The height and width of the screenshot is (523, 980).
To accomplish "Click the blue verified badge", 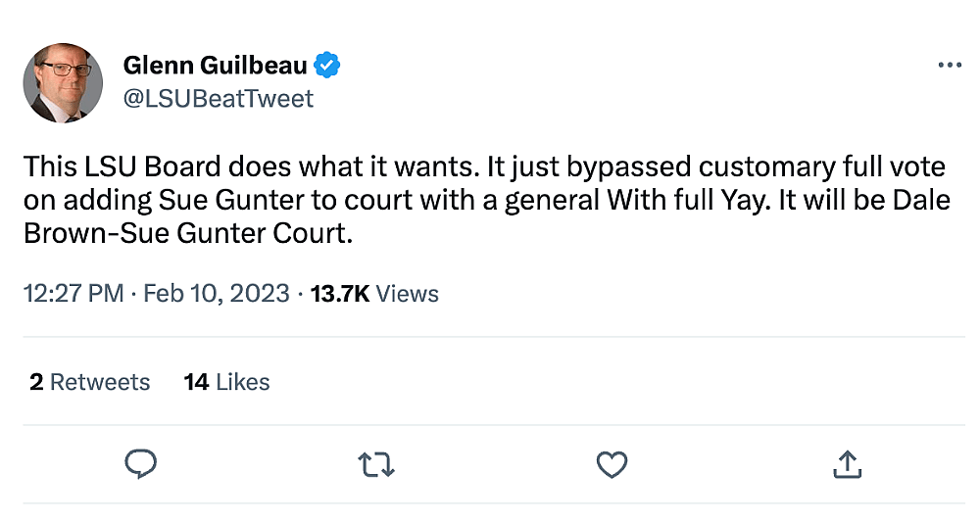I will click(328, 66).
